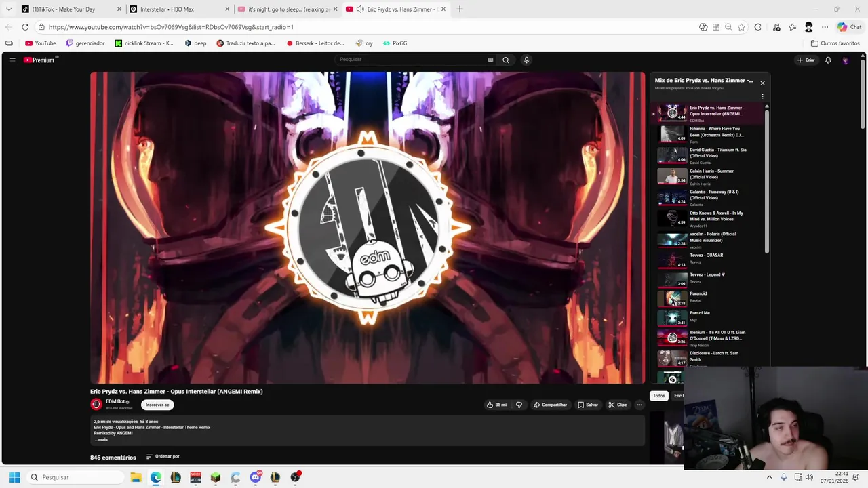Open the gerenciador bookmark

click(85, 43)
